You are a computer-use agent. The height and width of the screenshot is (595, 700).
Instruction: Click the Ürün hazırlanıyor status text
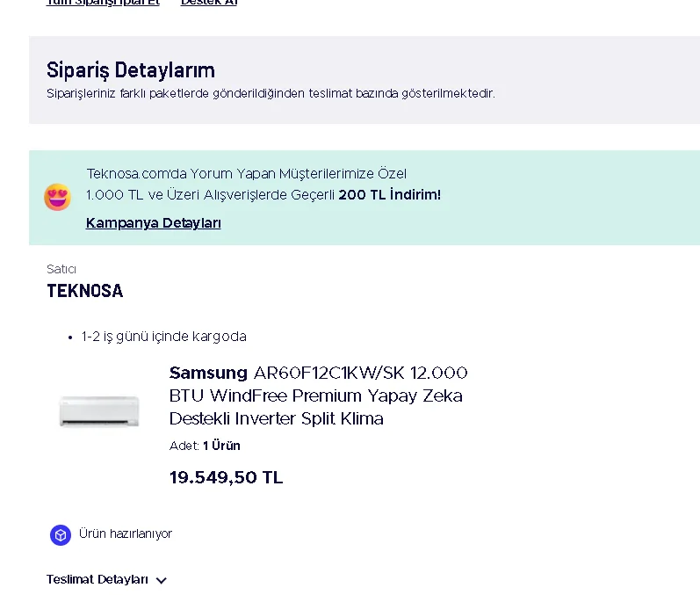pyautogui.click(x=126, y=533)
